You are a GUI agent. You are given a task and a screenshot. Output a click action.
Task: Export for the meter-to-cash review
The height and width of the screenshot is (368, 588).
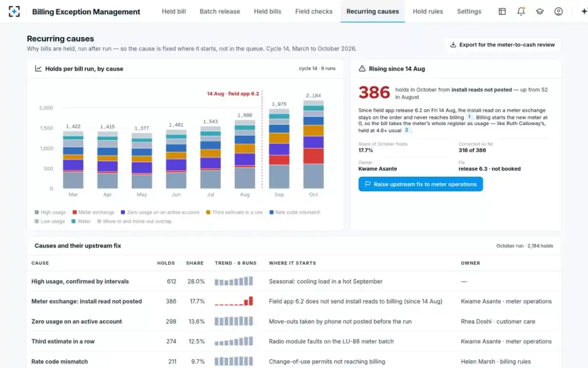502,45
